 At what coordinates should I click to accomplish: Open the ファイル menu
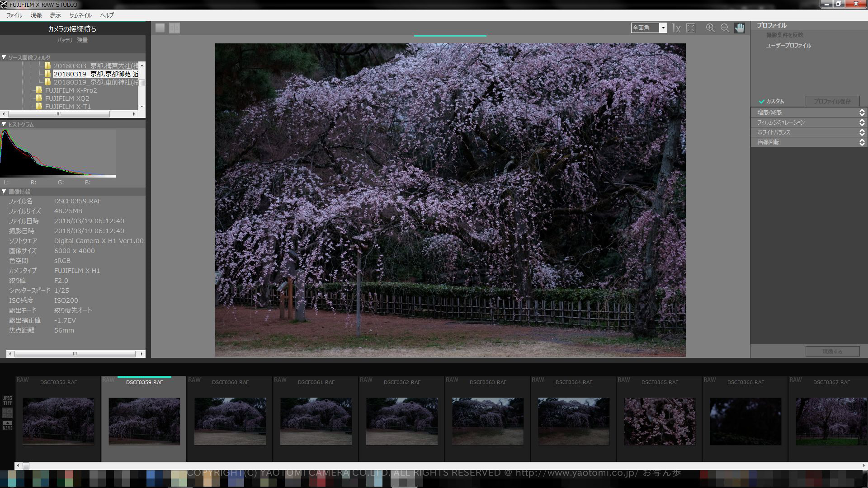14,15
